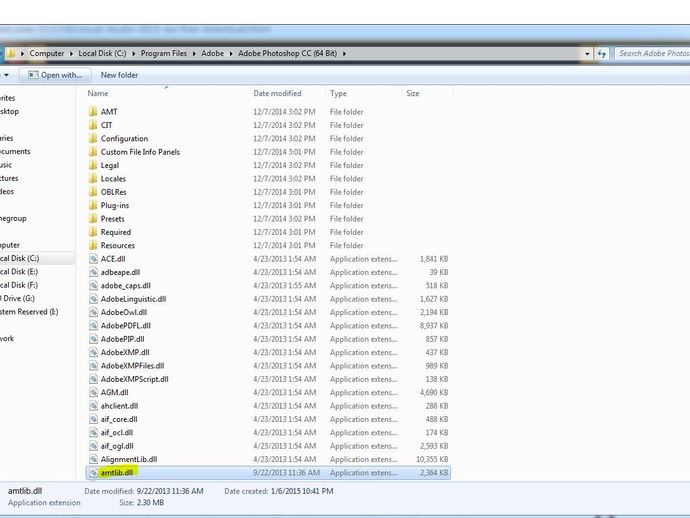The image size is (690, 518).
Task: Click the AGM.dll file icon
Action: (93, 392)
